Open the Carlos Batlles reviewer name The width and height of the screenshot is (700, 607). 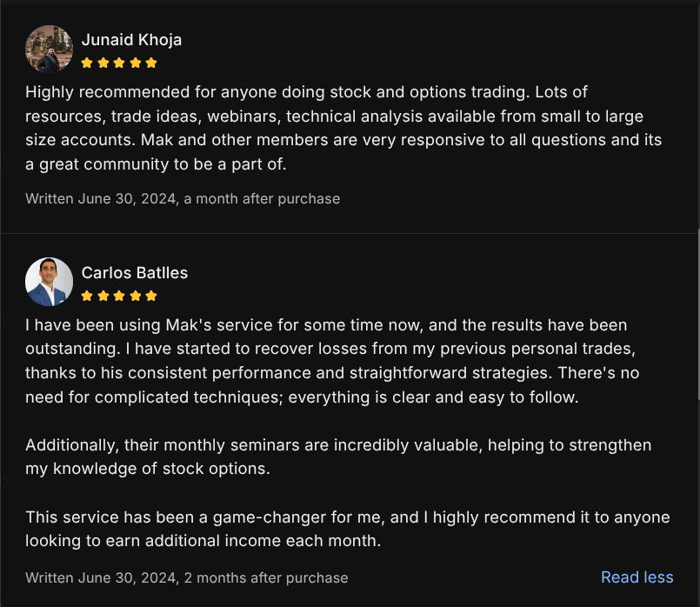coord(135,273)
